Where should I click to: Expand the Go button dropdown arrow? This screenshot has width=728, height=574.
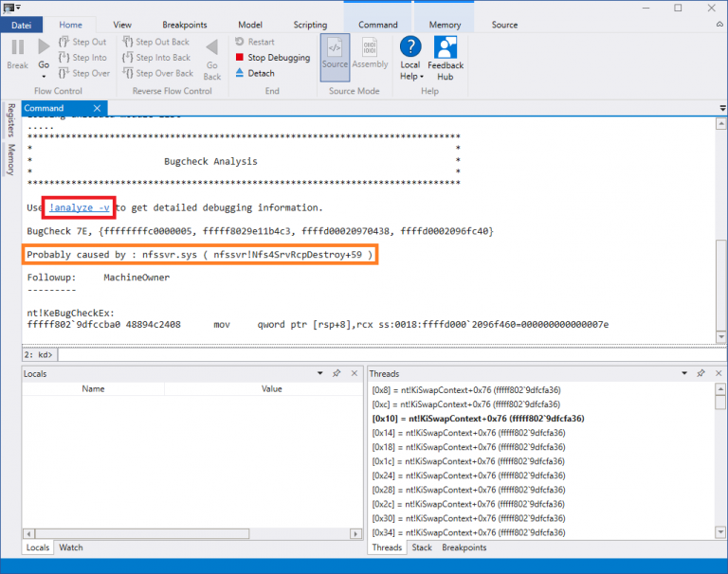tap(44, 77)
